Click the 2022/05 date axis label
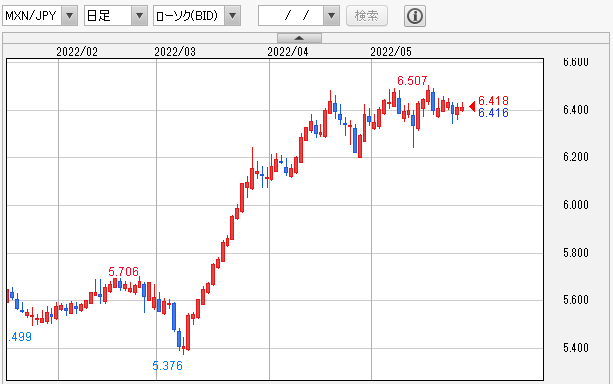Screen dimensions: 613x384 [x=391, y=52]
